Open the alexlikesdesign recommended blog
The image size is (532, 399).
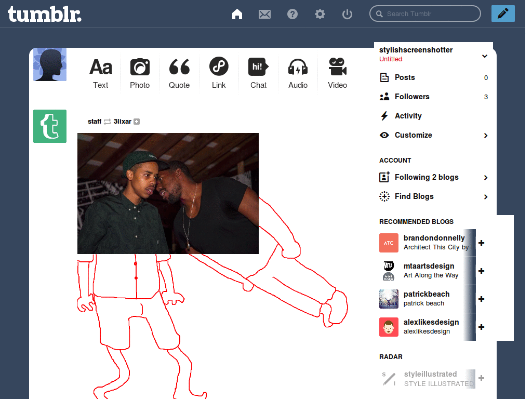[431, 322]
